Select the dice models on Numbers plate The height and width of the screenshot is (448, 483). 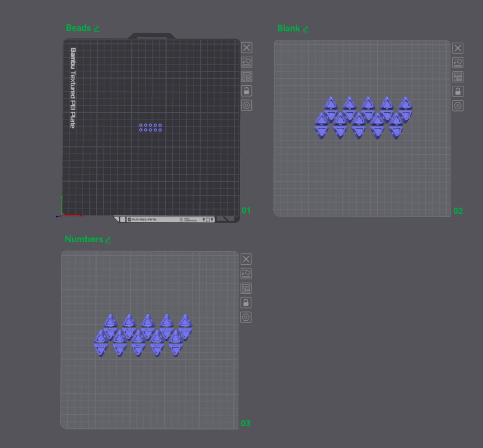(143, 335)
